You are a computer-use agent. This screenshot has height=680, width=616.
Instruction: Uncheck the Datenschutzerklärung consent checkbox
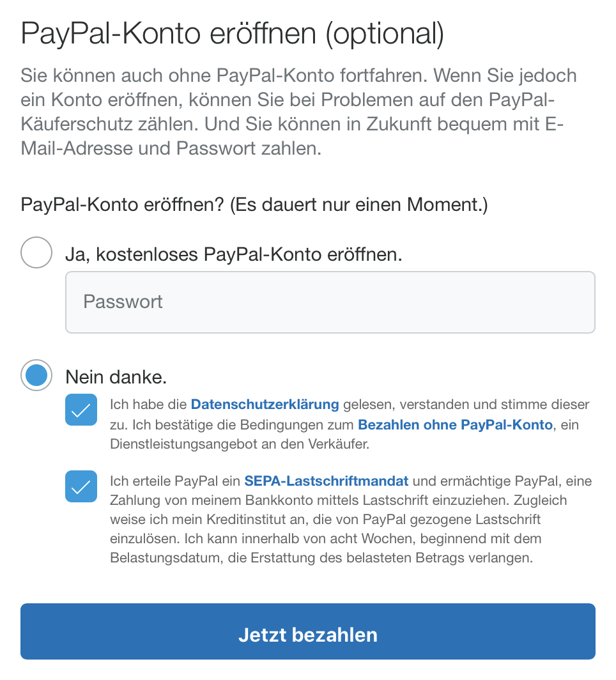click(x=81, y=410)
